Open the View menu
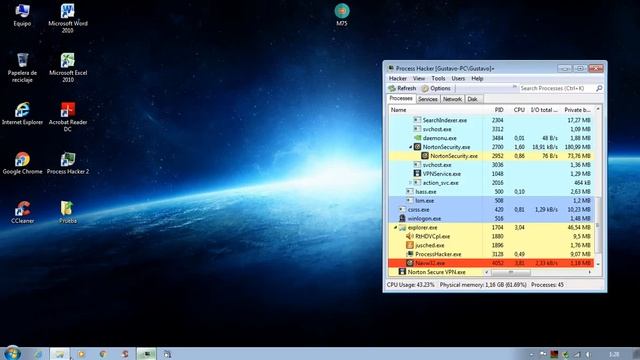Screen dimensions: 640x360 (419, 78)
